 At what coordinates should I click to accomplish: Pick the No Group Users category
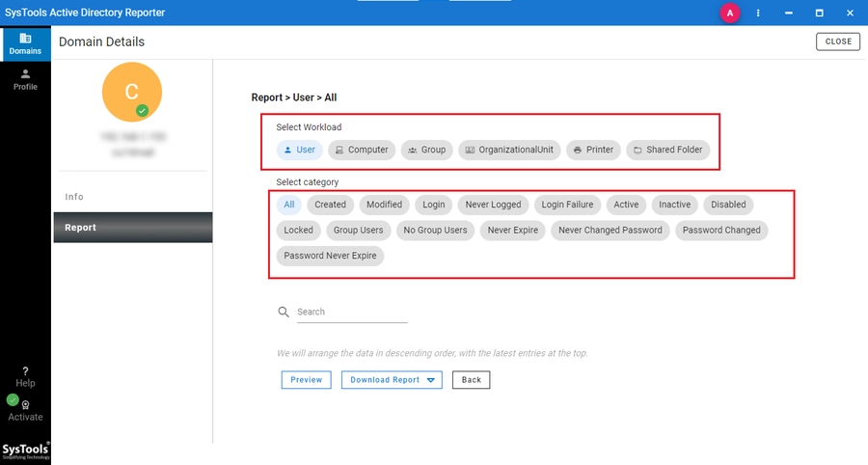435,230
